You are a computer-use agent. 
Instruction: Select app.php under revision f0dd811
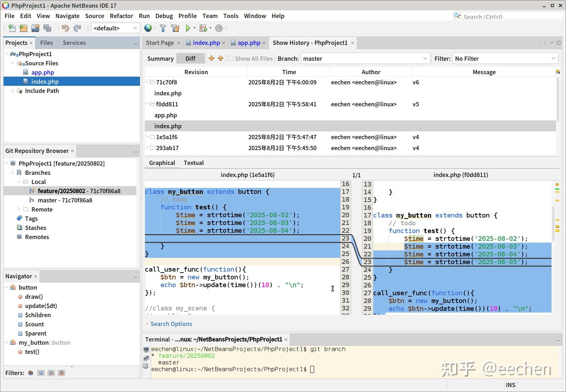[x=166, y=115]
